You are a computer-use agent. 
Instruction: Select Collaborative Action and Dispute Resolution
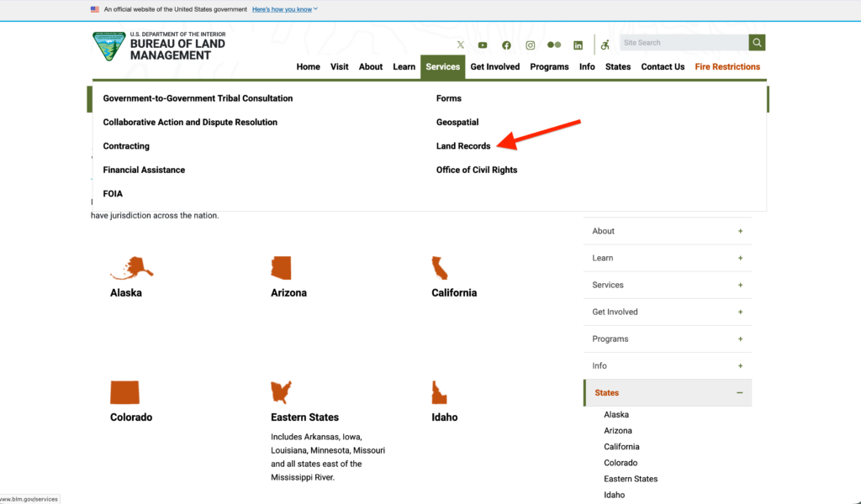click(190, 122)
